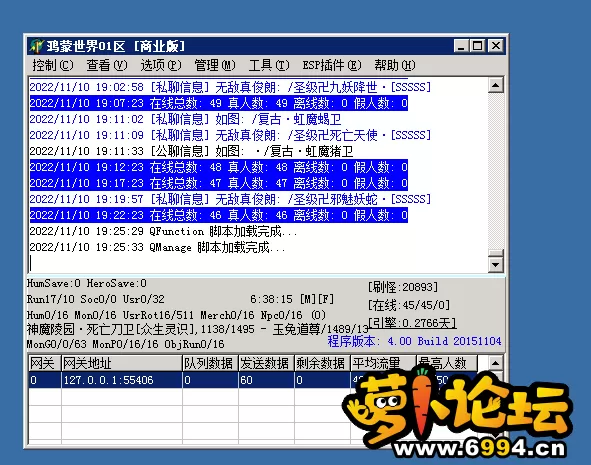Select log line 19:02:58 私聊信息

click(230, 87)
